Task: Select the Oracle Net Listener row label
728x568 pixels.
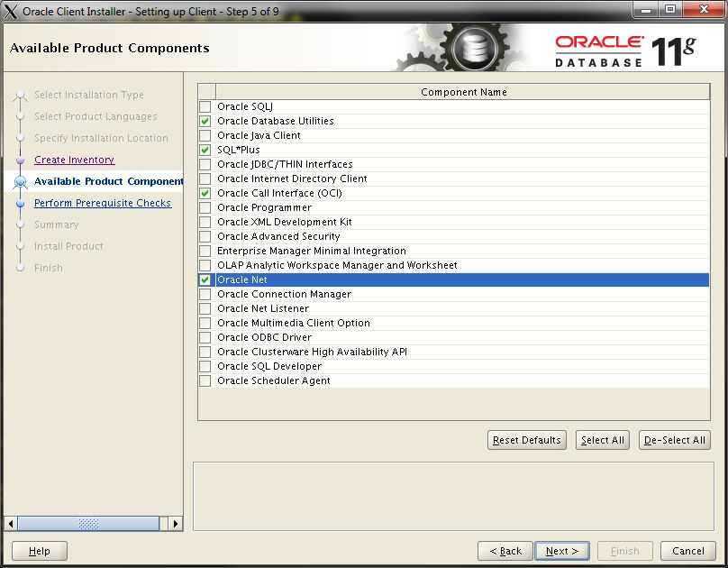Action: coord(263,308)
